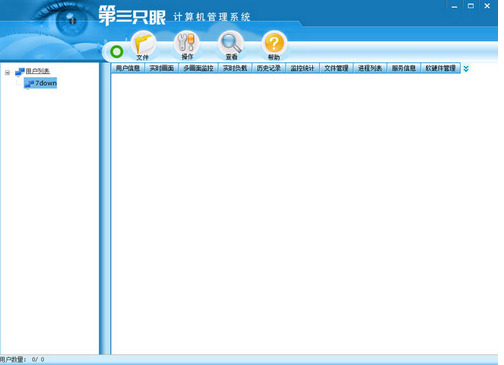This screenshot has height=365, width=504.
Task: Open the 帮助 question mark icon
Action: 274,45
